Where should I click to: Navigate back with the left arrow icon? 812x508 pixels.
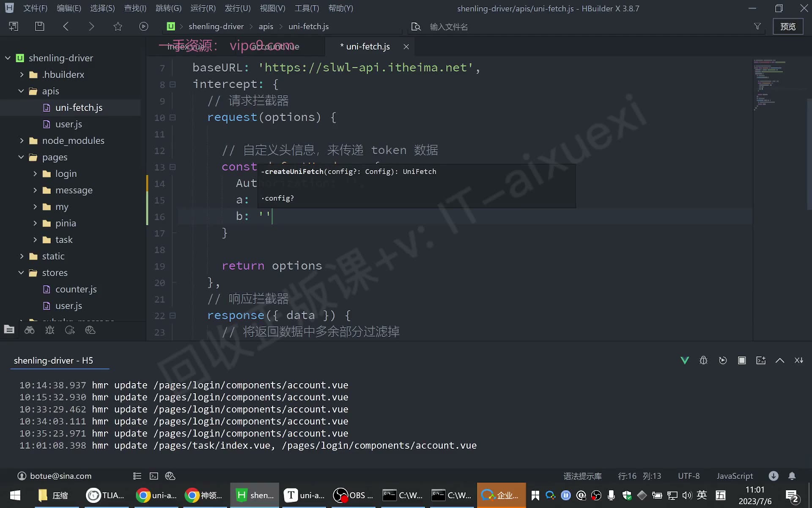(66, 26)
